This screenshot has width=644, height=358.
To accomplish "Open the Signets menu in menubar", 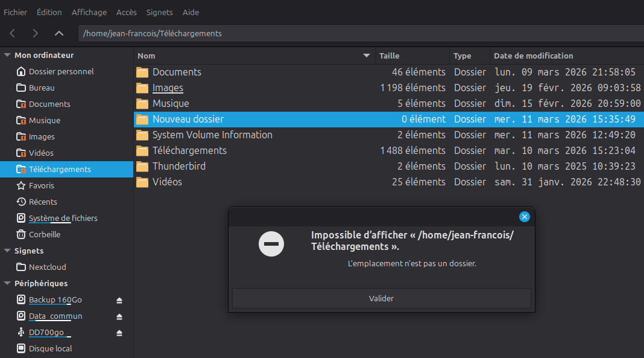I will coord(159,12).
